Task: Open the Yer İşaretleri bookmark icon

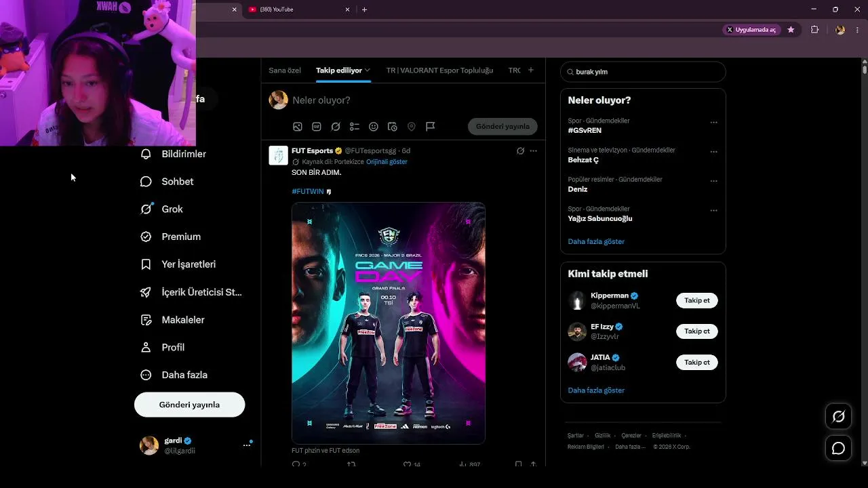Action: pos(146,264)
